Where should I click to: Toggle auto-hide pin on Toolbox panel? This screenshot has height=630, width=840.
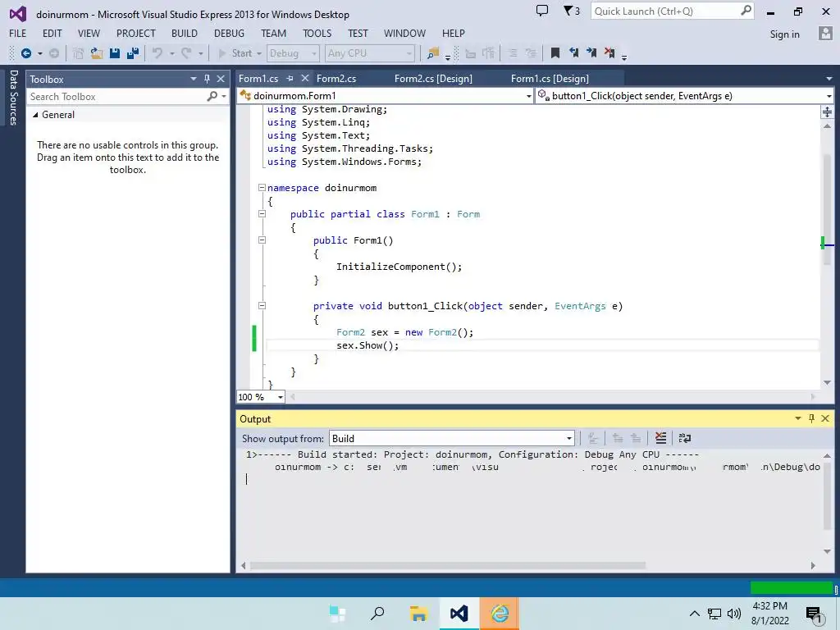point(207,79)
